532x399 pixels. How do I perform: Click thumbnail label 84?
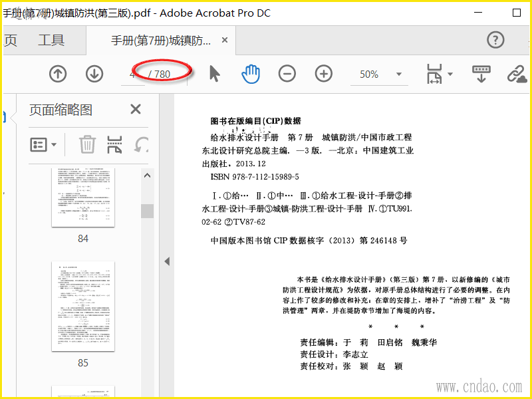pos(82,239)
